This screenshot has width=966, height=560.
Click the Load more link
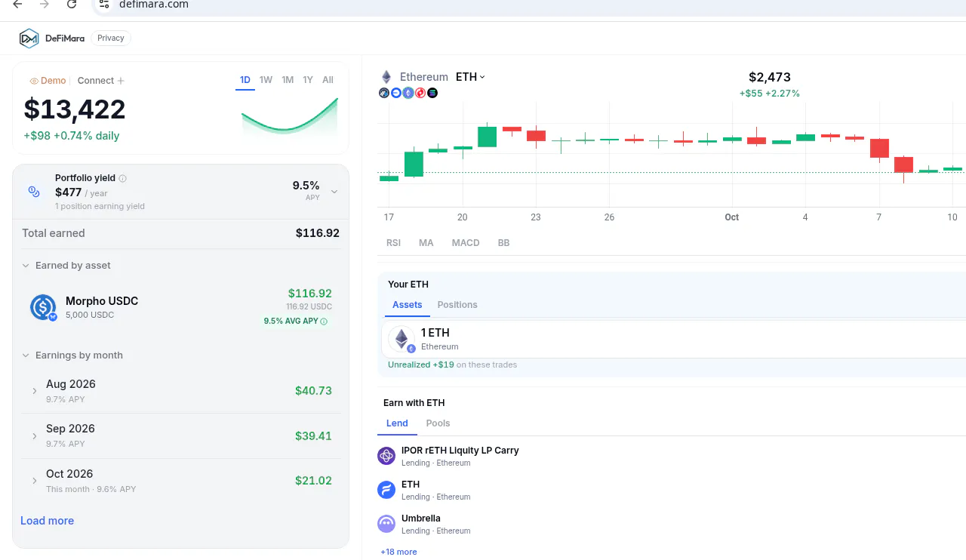coord(48,521)
